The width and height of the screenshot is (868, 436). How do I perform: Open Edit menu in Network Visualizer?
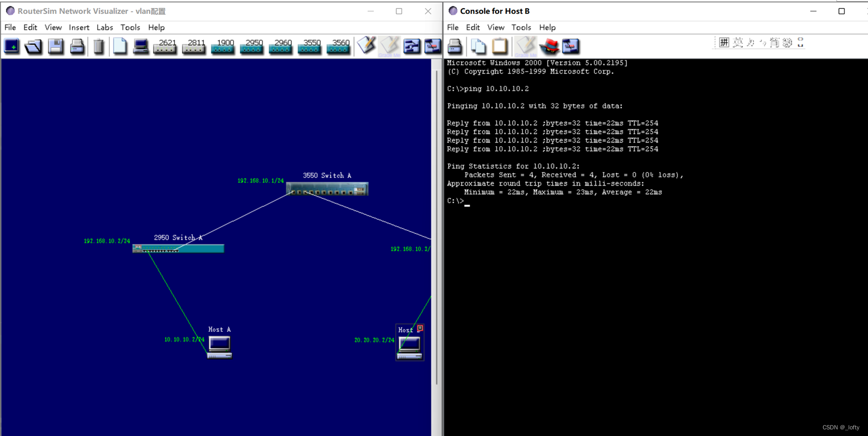[x=30, y=28]
